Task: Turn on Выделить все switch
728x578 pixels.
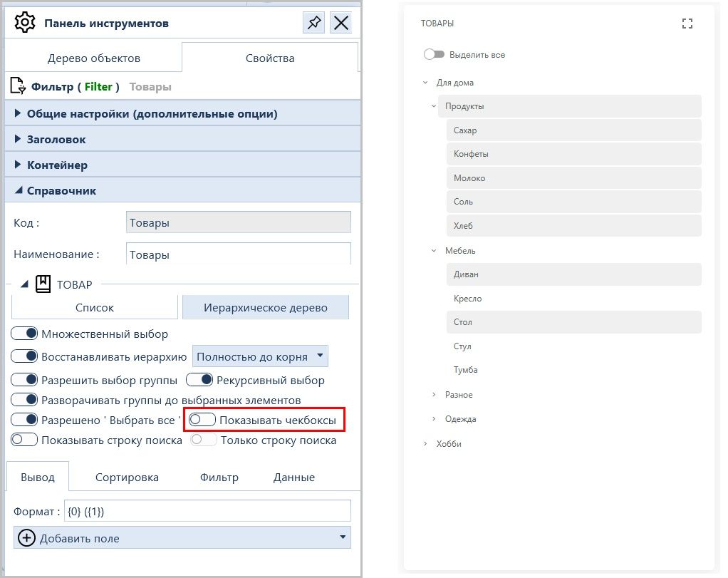Action: coord(434,54)
